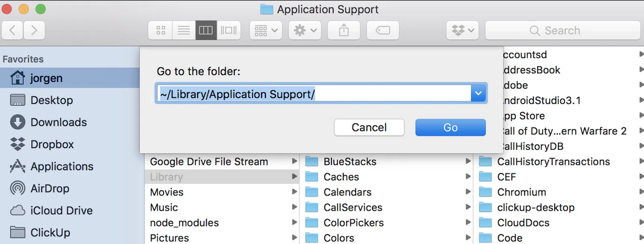
Task: Select AirDrop in Favorites sidebar
Action: coord(50,188)
